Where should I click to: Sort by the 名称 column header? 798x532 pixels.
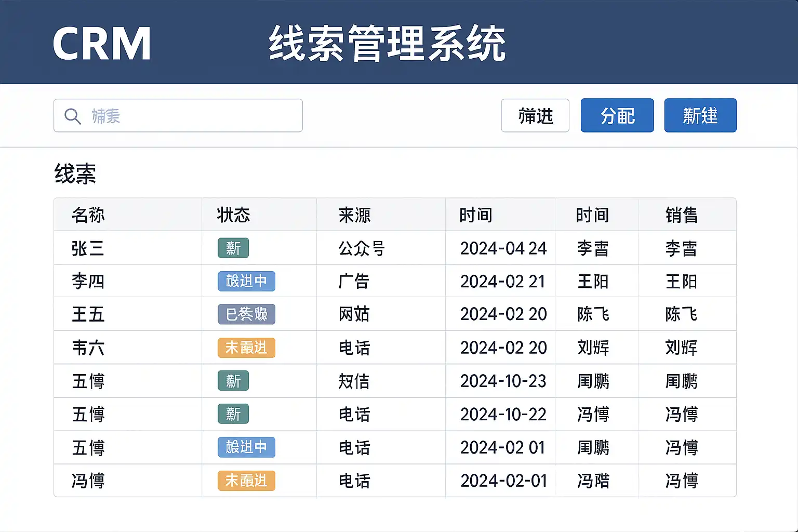coord(88,215)
